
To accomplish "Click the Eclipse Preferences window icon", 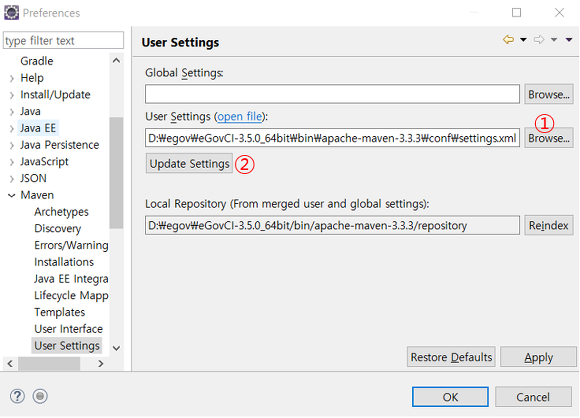I will coord(11,13).
